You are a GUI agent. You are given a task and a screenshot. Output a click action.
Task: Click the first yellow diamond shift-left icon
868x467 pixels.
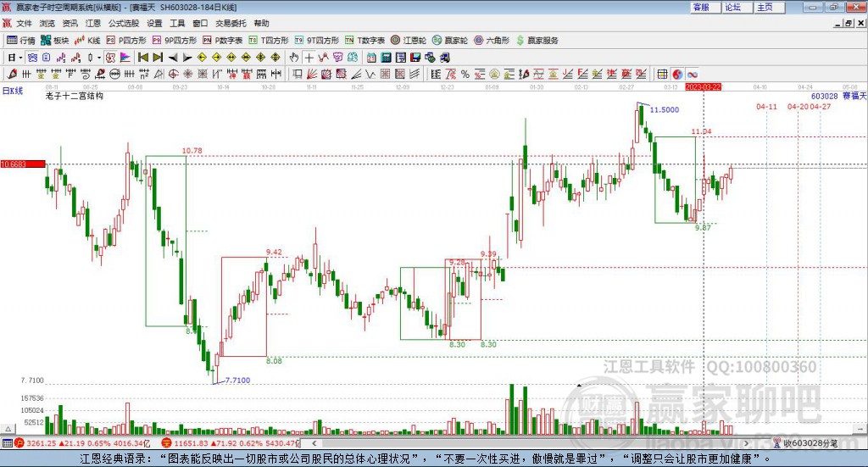point(202,58)
